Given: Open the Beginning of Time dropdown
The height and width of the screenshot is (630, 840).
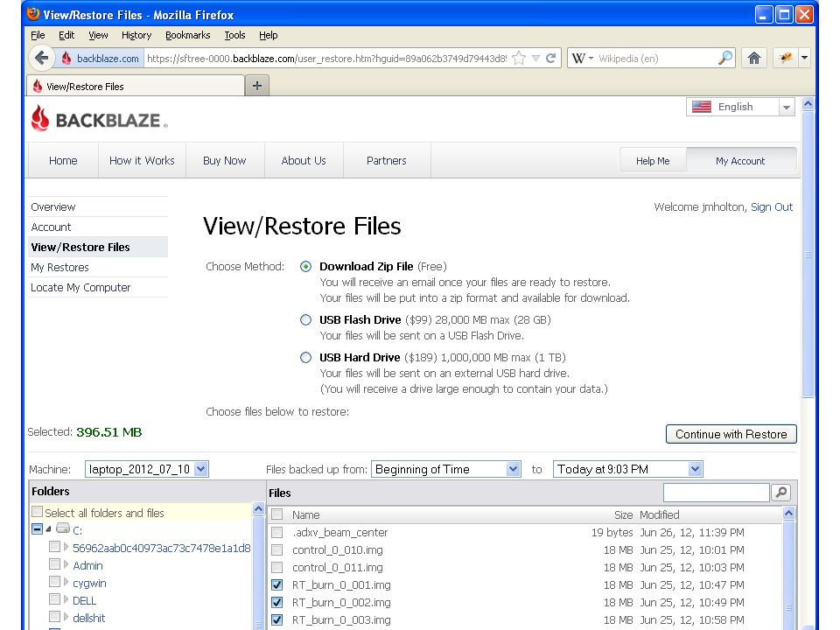Looking at the screenshot, I should (445, 469).
